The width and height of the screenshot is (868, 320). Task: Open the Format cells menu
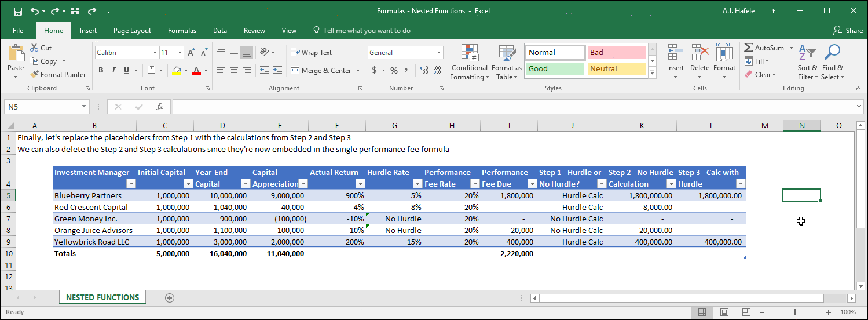[724, 61]
